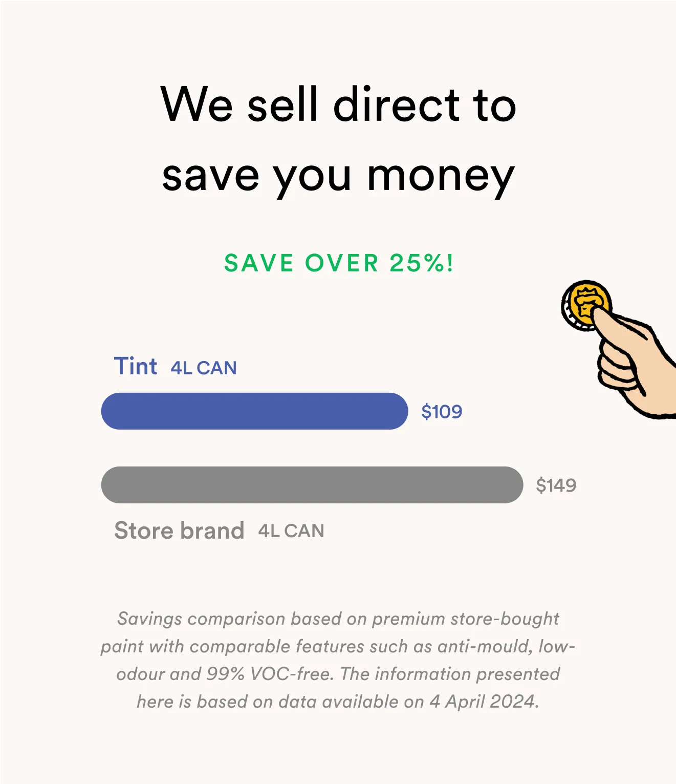Click the word 'money' in the heading

coord(441,177)
